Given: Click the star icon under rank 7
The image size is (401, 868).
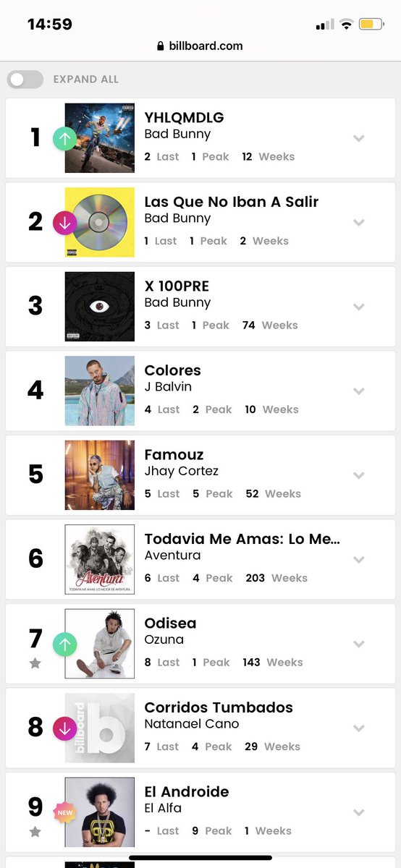Looking at the screenshot, I should click(x=35, y=663).
